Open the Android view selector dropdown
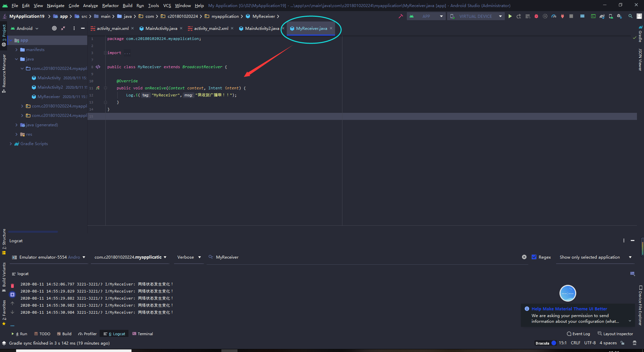 pyautogui.click(x=24, y=29)
